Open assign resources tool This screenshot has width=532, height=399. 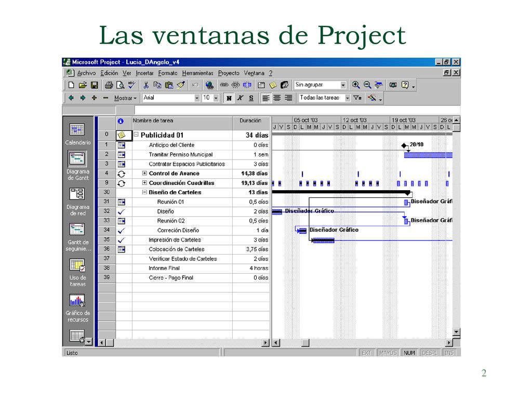(x=285, y=85)
